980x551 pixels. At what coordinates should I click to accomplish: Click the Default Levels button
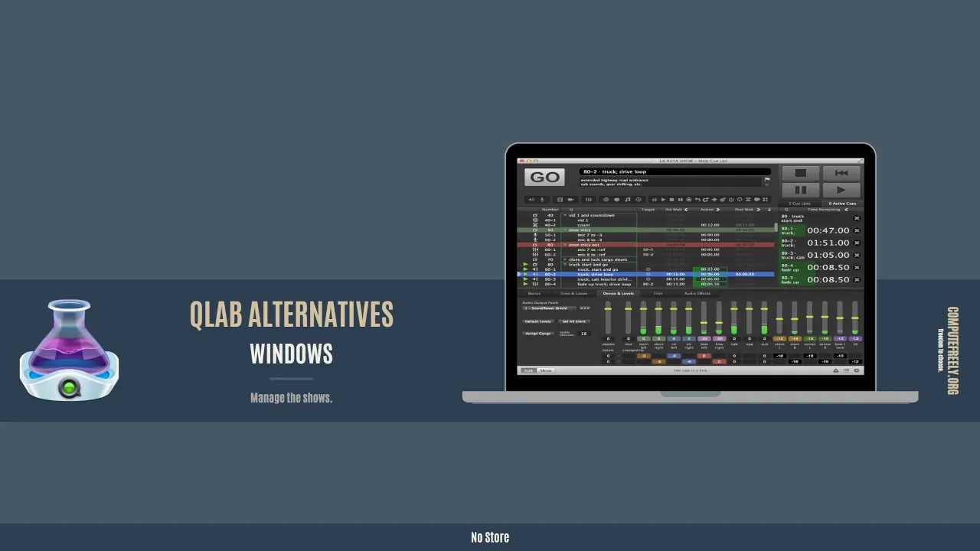tap(537, 321)
